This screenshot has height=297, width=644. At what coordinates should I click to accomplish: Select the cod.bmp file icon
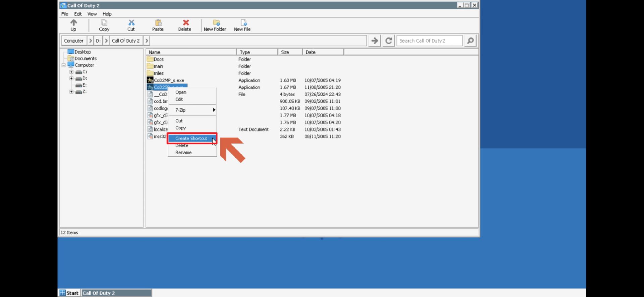pos(150,101)
